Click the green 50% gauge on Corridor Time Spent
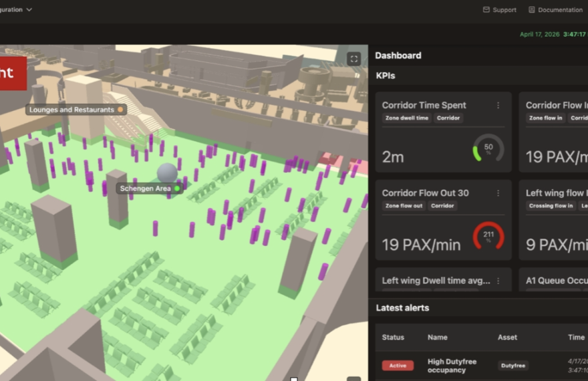588x381 pixels. click(x=488, y=148)
